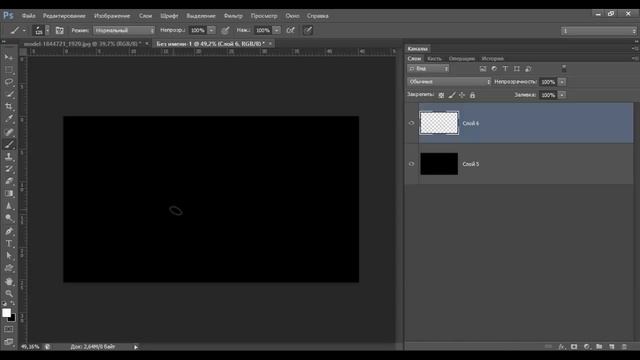This screenshot has height=360, width=640.
Task: Enable airbrush mode in options bar
Action: coord(291,30)
